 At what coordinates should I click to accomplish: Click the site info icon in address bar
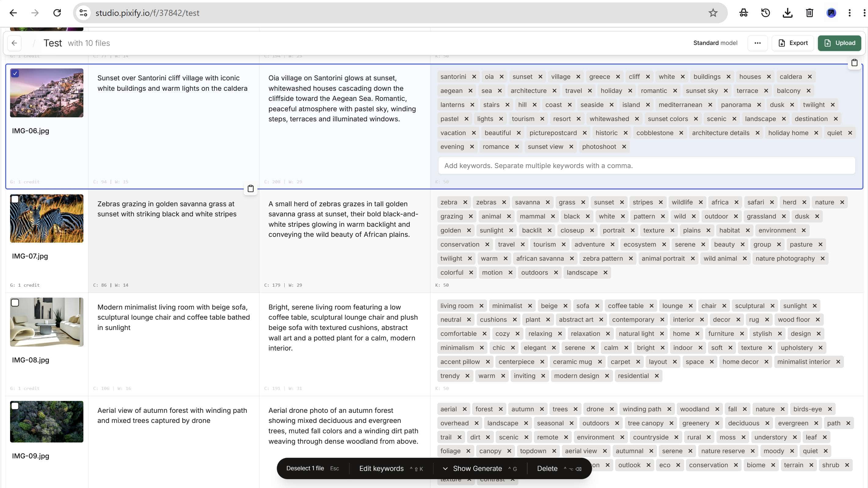click(x=83, y=13)
